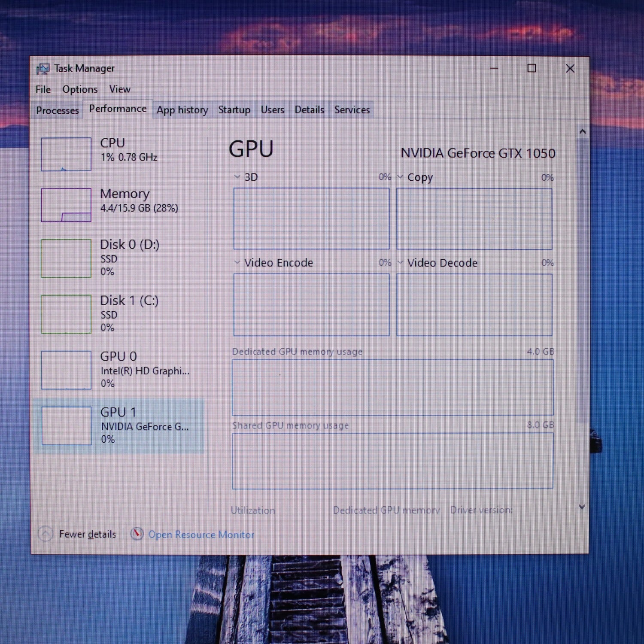The width and height of the screenshot is (644, 644).
Task: Open the Video Encode engine dropdown
Action: tap(237, 262)
